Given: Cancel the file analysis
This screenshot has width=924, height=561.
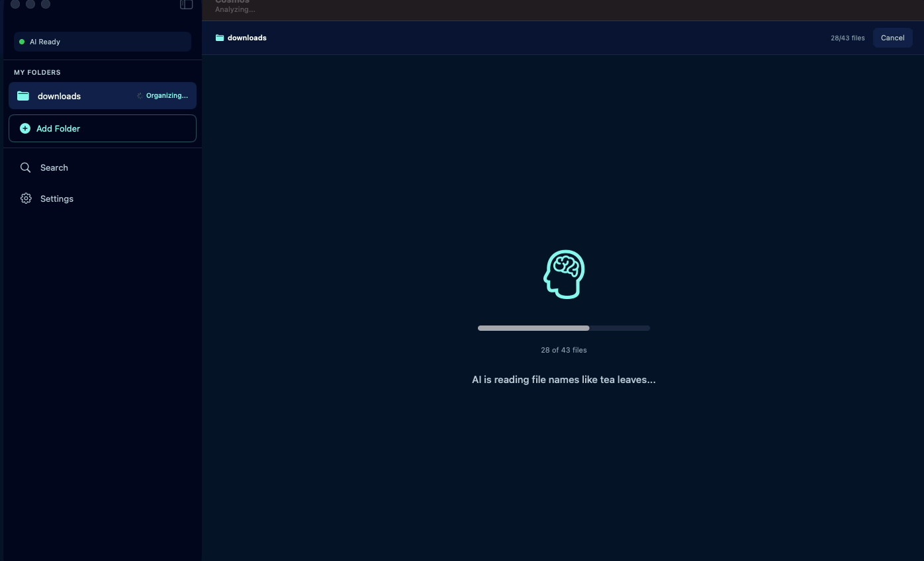Looking at the screenshot, I should pyautogui.click(x=892, y=38).
